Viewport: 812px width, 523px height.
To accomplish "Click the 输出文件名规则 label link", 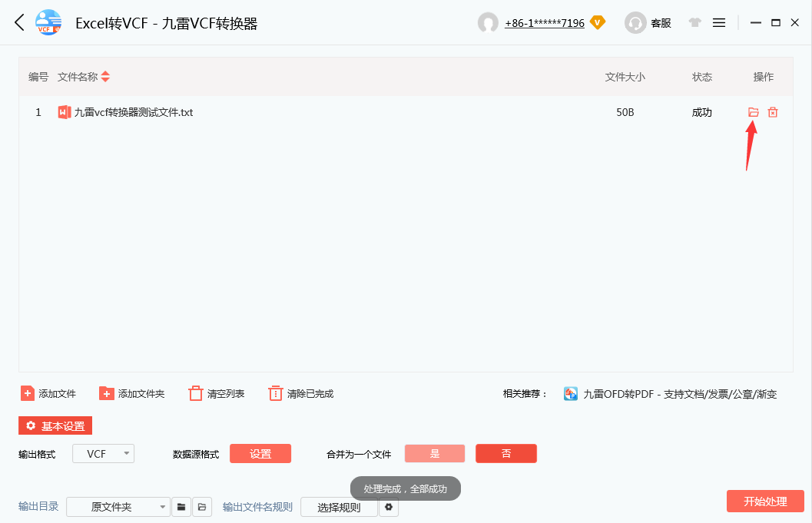I will click(x=258, y=507).
